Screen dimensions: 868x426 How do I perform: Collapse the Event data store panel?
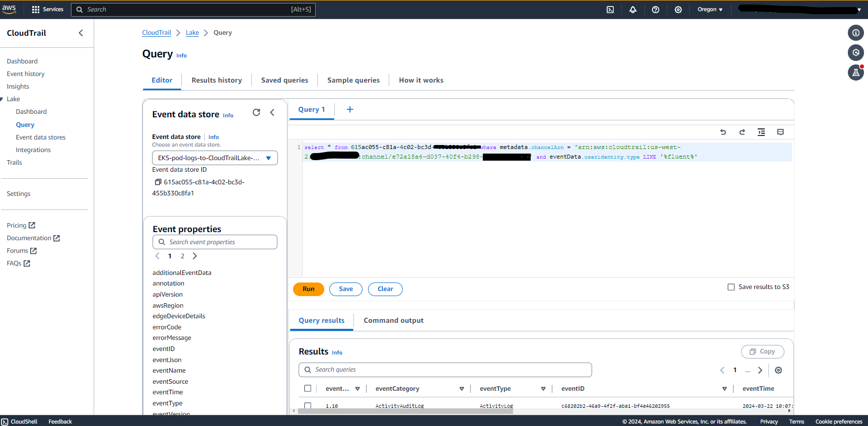[272, 112]
